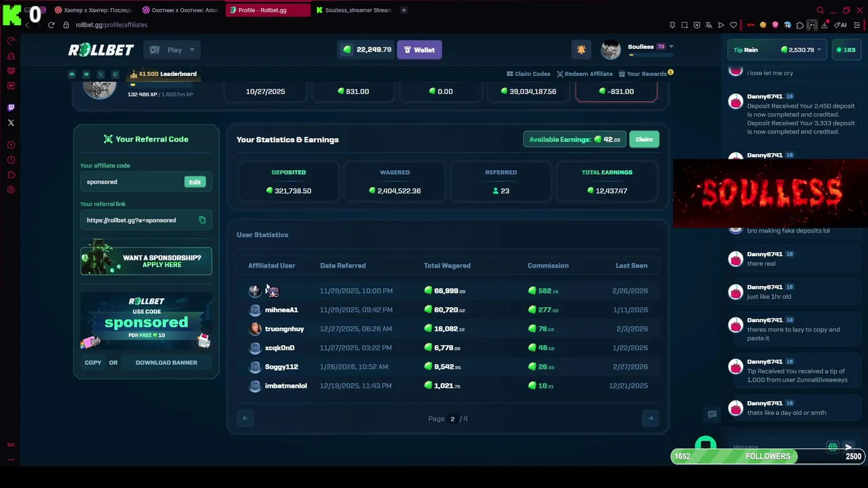The image size is (868, 488).
Task: Click DOWNLOAD BANNER
Action: point(166,363)
